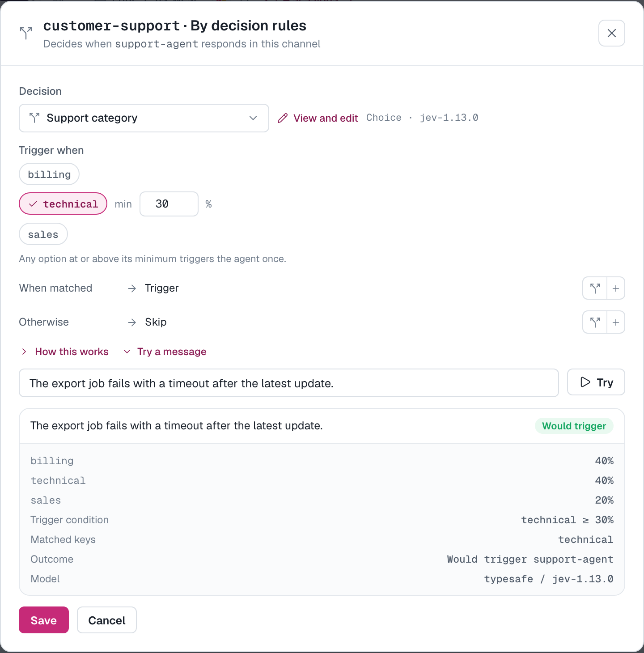Close the decision rules dialog

[611, 33]
